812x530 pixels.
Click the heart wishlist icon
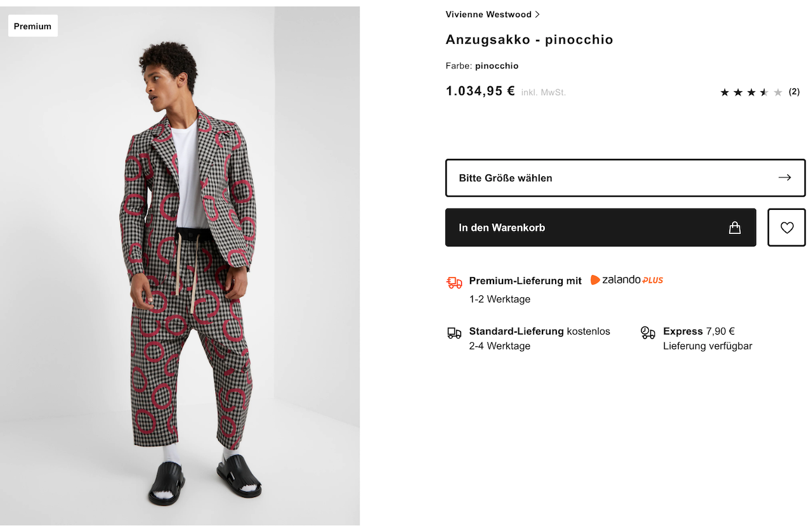tap(787, 228)
